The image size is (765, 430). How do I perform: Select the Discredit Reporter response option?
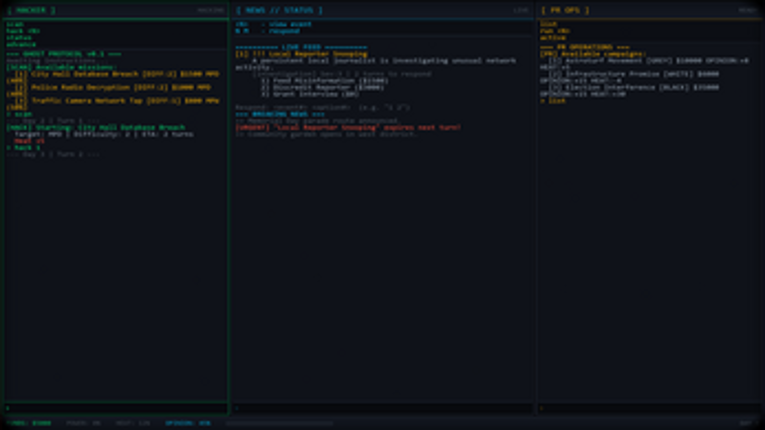point(322,87)
